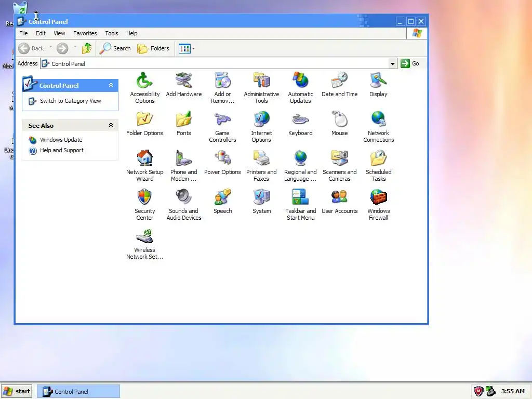Click the Go button
This screenshot has width=532, height=399.
point(410,63)
